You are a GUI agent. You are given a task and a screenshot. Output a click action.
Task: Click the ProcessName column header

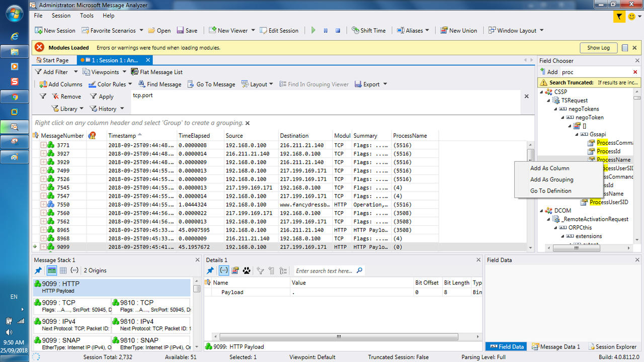click(x=410, y=136)
